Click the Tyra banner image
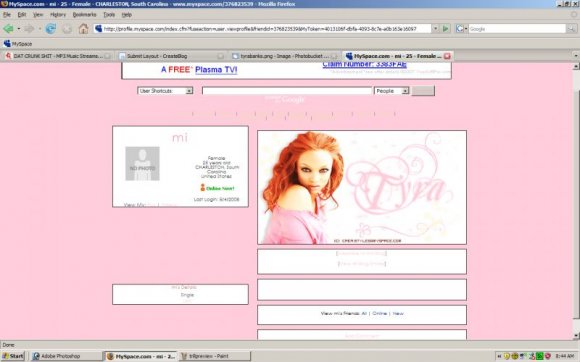The width and height of the screenshot is (580, 362). point(362,187)
